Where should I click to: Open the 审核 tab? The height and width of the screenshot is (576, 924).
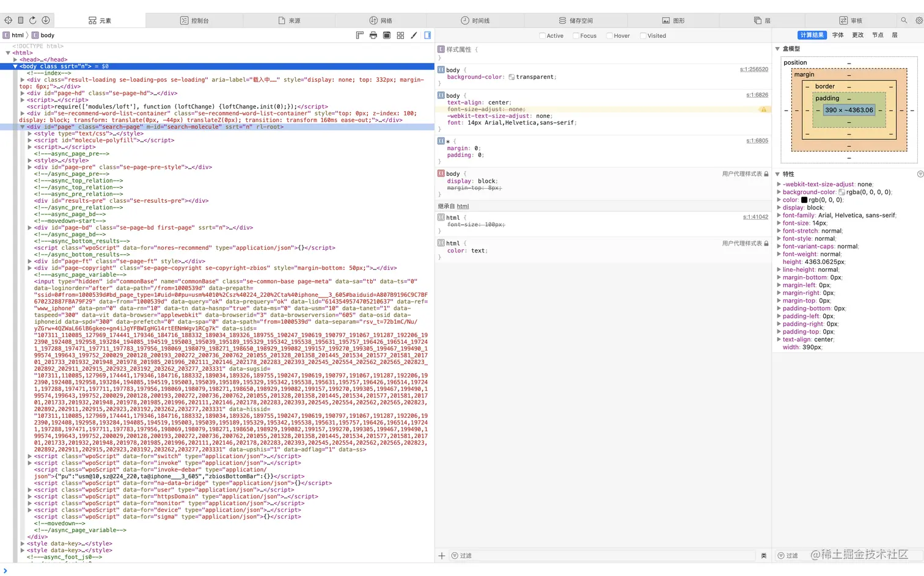851,20
